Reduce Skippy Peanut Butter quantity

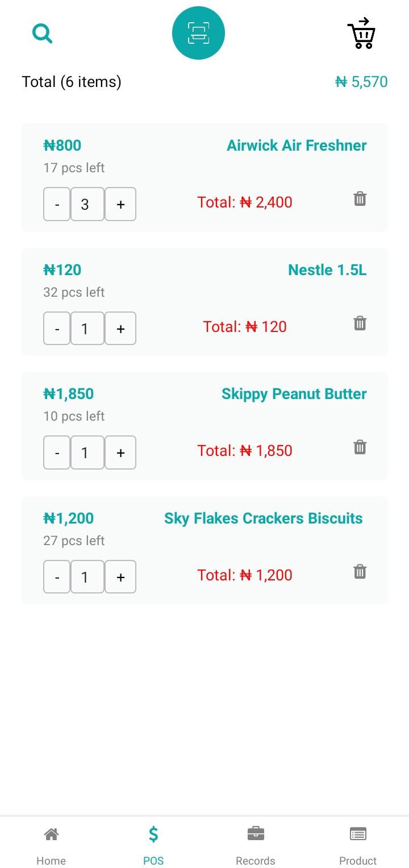pos(57,452)
